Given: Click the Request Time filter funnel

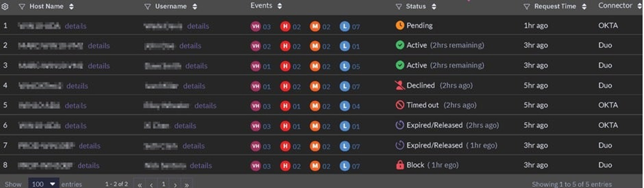Looking at the screenshot, I should (x=527, y=7).
